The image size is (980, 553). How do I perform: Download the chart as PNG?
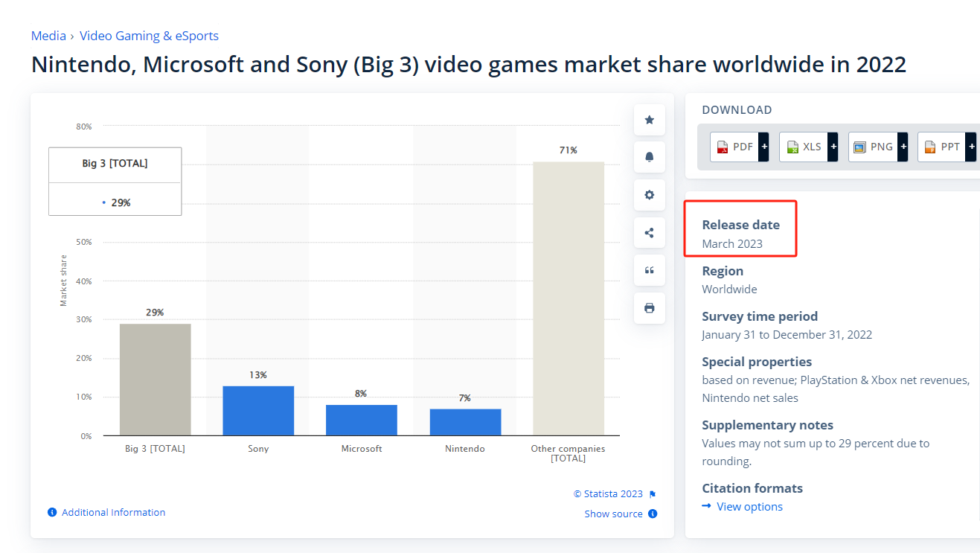pyautogui.click(x=877, y=147)
